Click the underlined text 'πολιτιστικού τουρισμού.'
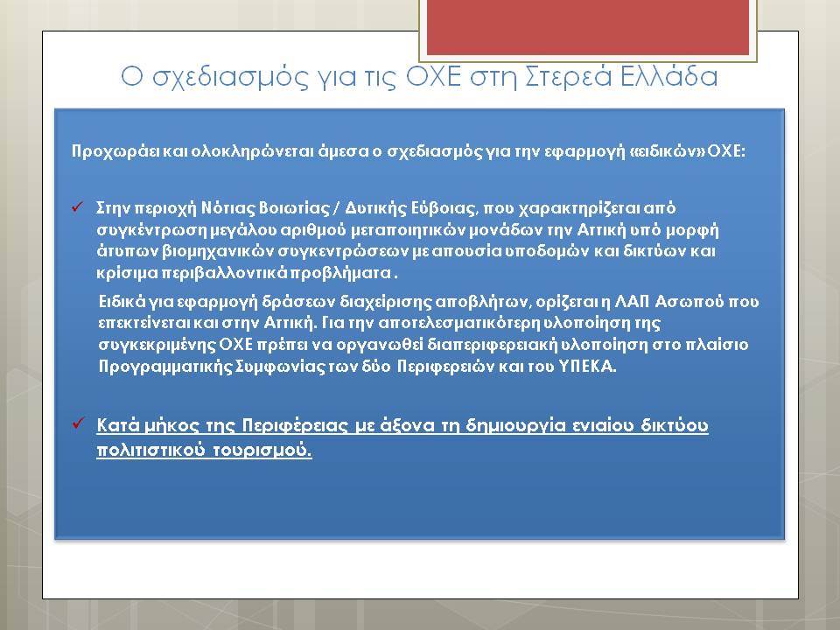The image size is (840, 630). point(204,450)
